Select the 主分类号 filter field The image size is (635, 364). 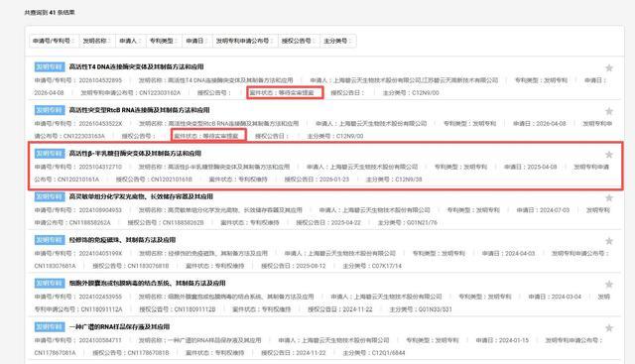(x=338, y=41)
